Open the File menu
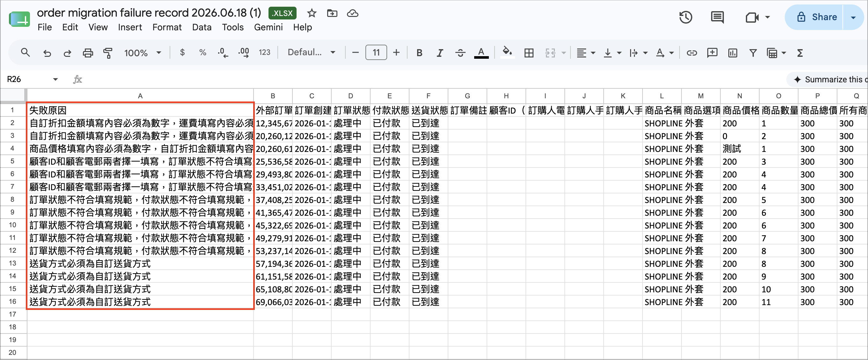Viewport: 868px width, 360px height. tap(44, 27)
